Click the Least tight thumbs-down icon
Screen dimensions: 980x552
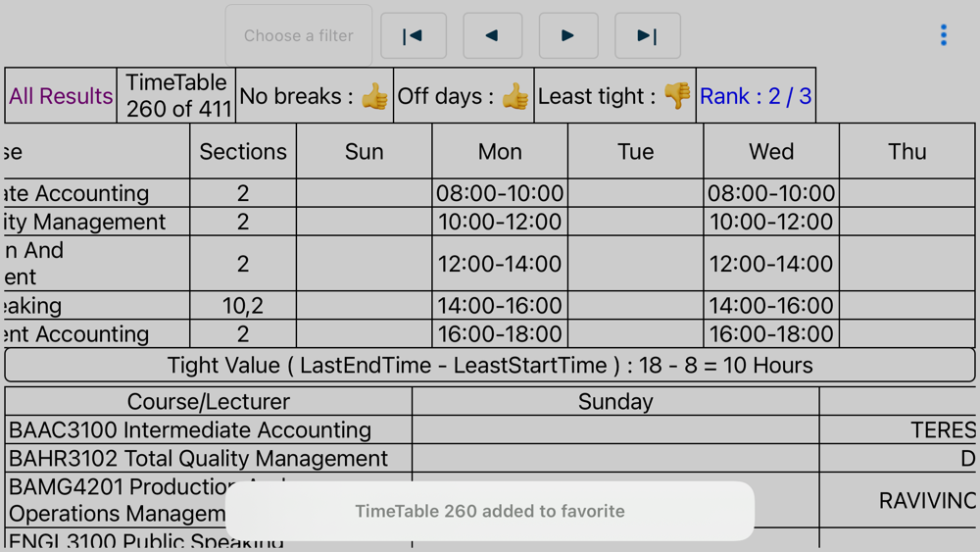[x=677, y=96]
